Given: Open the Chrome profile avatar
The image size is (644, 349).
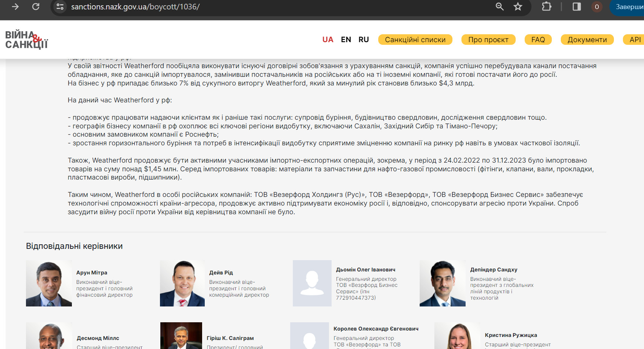Looking at the screenshot, I should pos(597,7).
